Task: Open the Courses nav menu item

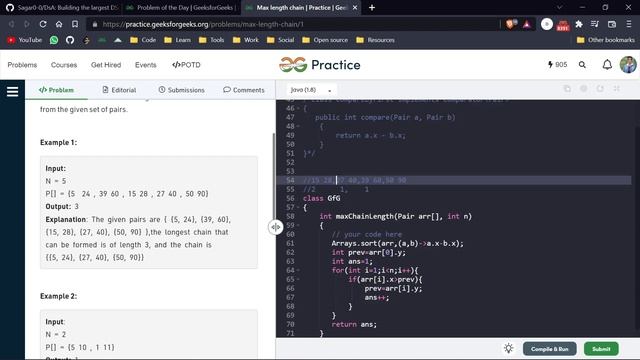Action: point(64,65)
